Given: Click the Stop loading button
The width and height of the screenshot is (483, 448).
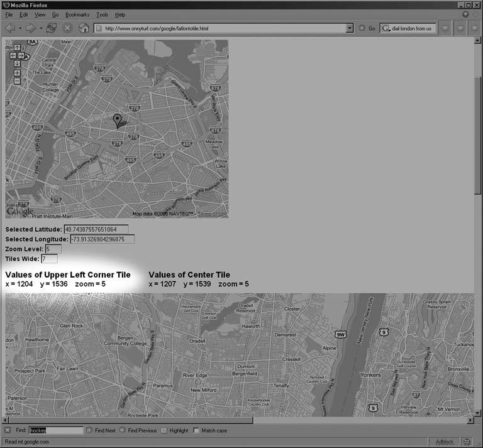Looking at the screenshot, I should 67,28.
